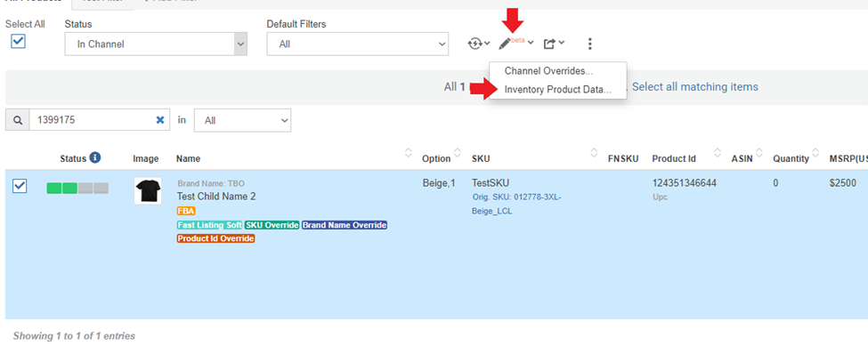868x346 pixels.
Task: Choose Inventory Product Data... menu item
Action: pos(557,90)
